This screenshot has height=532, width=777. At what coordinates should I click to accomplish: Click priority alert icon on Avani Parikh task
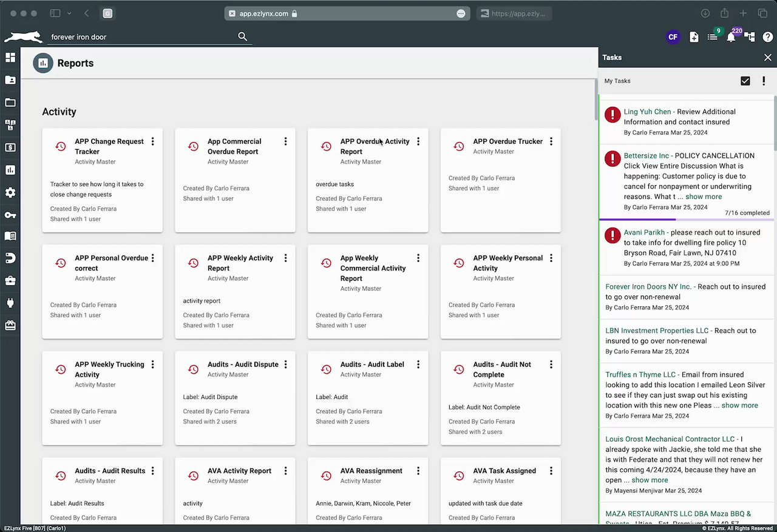point(612,235)
